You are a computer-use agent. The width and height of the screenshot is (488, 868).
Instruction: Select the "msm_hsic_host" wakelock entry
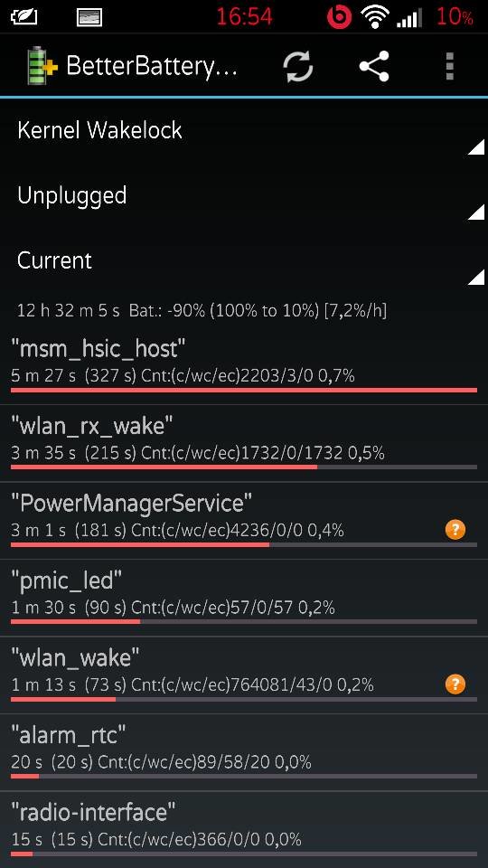244,366
